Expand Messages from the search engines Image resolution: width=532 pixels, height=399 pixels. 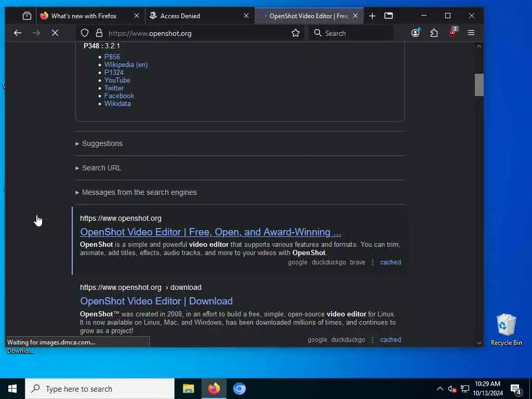pyautogui.click(x=136, y=192)
